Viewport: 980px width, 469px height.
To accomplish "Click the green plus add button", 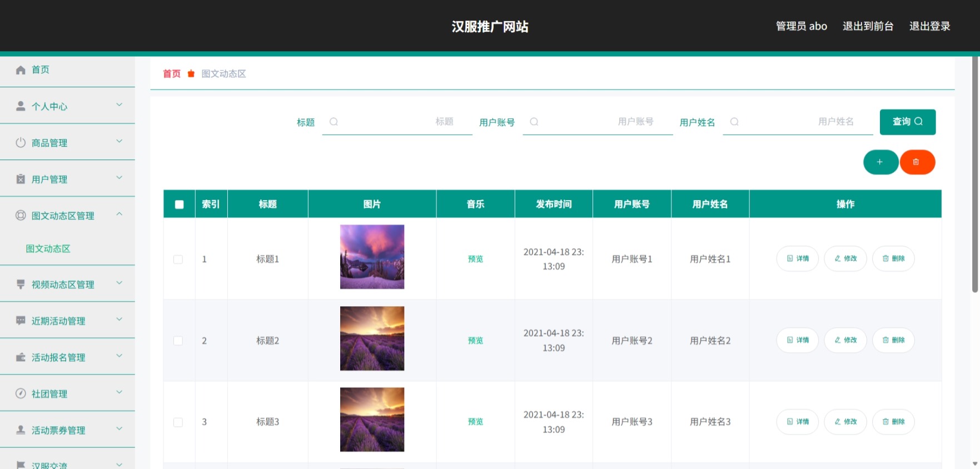I will [x=880, y=162].
